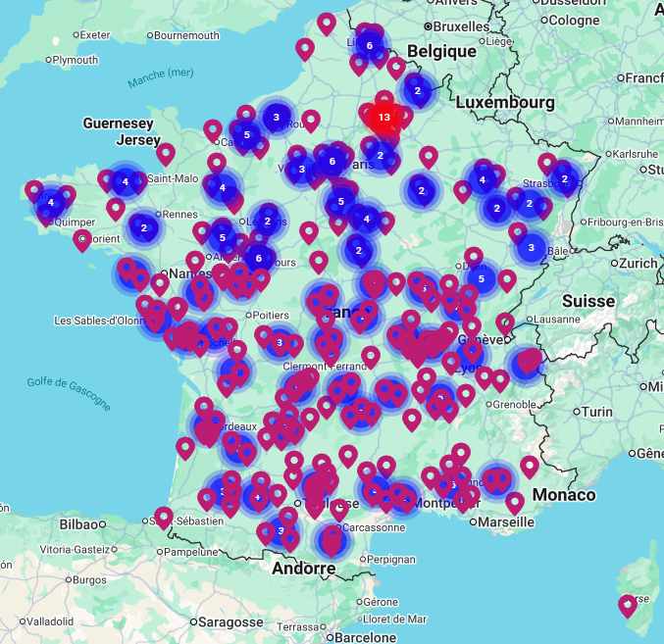The width and height of the screenshot is (664, 644).
Task: Click the Barcelone city label
Action: point(366,637)
